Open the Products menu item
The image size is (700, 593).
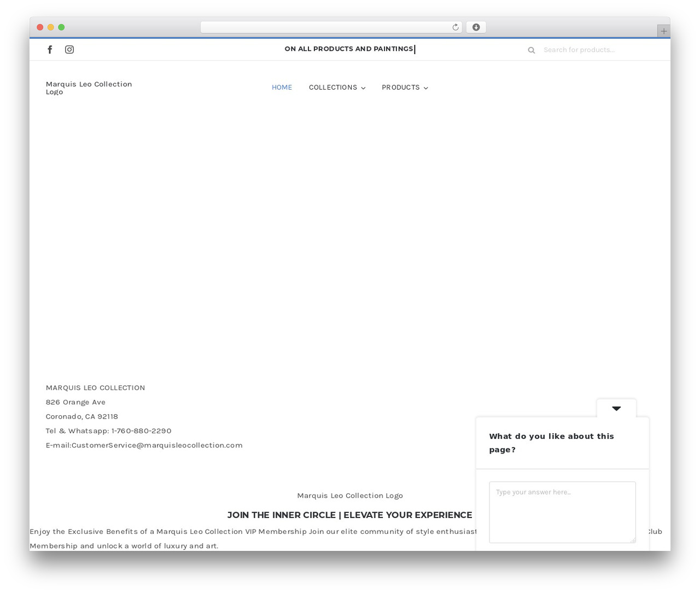click(401, 88)
